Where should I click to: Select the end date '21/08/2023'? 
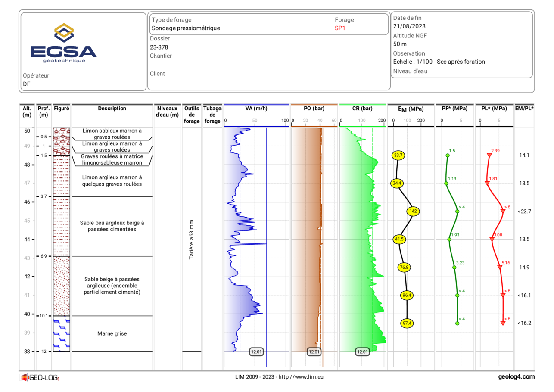point(410,26)
